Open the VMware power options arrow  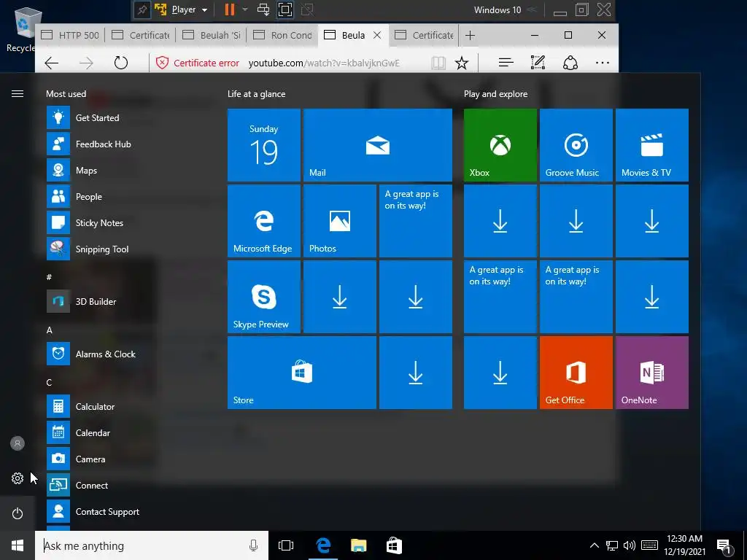point(245,9)
